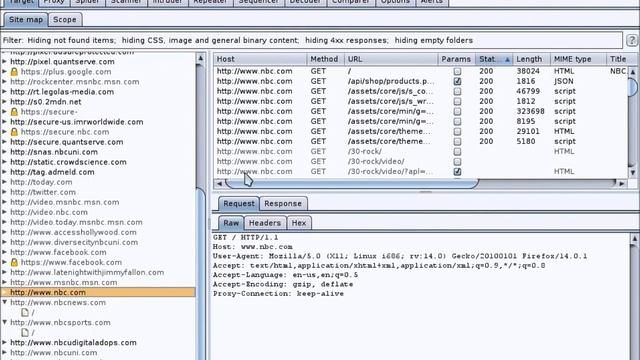Click the lock icon beside https://www.facebook.com
This screenshot has width=640, height=360.
point(14,262)
